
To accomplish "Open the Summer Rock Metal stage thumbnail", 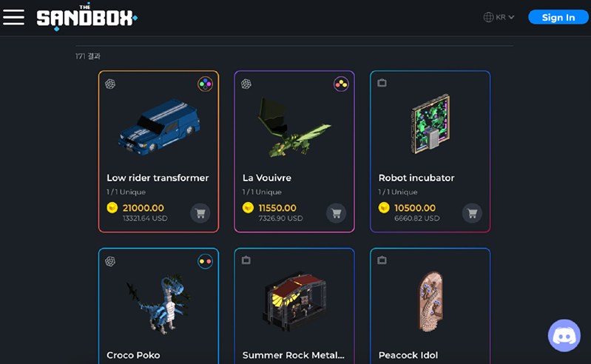I will 294,301.
